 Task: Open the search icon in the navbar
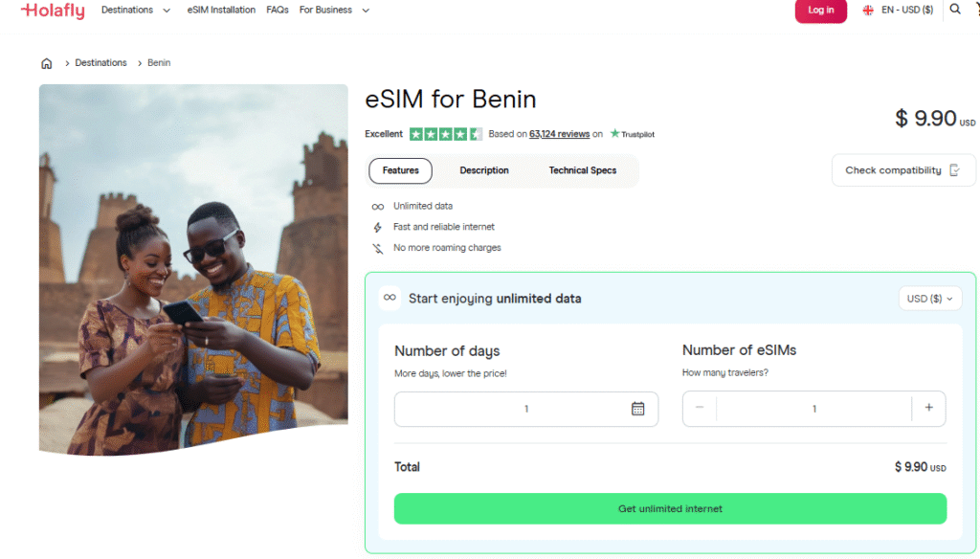click(x=954, y=10)
